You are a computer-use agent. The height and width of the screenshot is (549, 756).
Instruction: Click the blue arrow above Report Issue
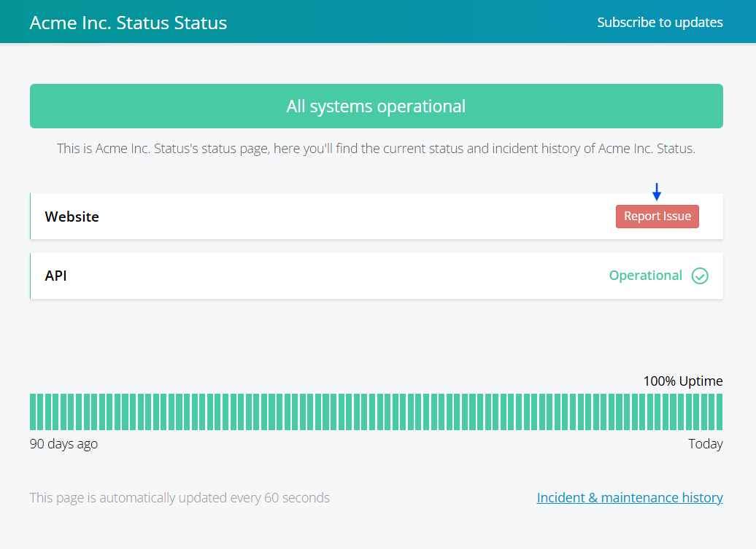coord(657,192)
